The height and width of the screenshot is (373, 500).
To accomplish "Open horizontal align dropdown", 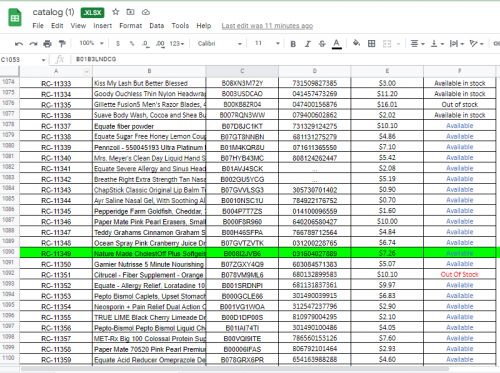I will [417, 44].
